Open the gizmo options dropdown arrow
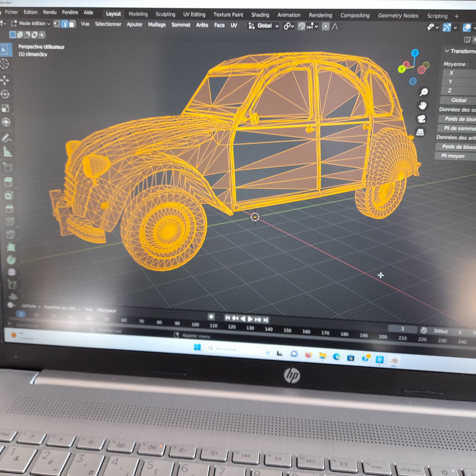The image size is (476, 476). coord(455,28)
